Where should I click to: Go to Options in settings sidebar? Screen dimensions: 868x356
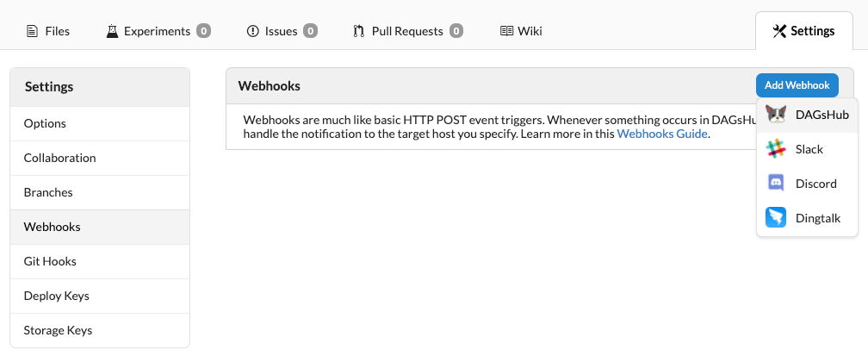tap(45, 123)
